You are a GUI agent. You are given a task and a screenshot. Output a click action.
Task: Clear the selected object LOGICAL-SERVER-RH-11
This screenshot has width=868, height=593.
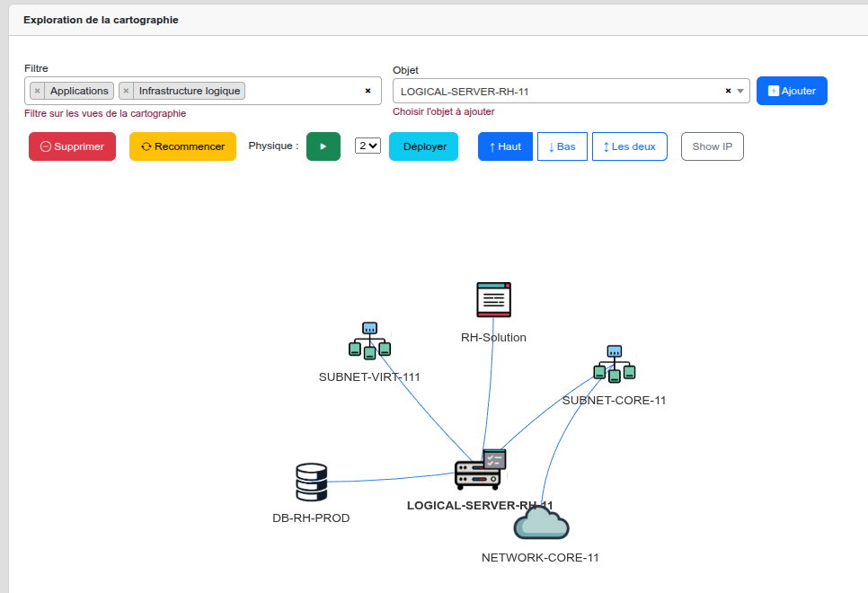coord(728,91)
